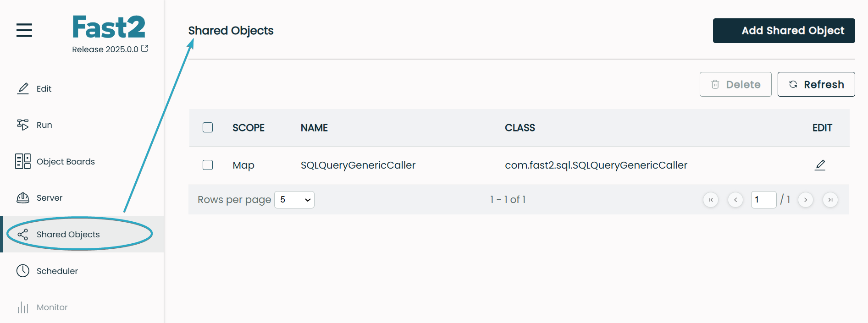Click the Scheduler clock icon
This screenshot has width=868, height=323.
pos(23,271)
